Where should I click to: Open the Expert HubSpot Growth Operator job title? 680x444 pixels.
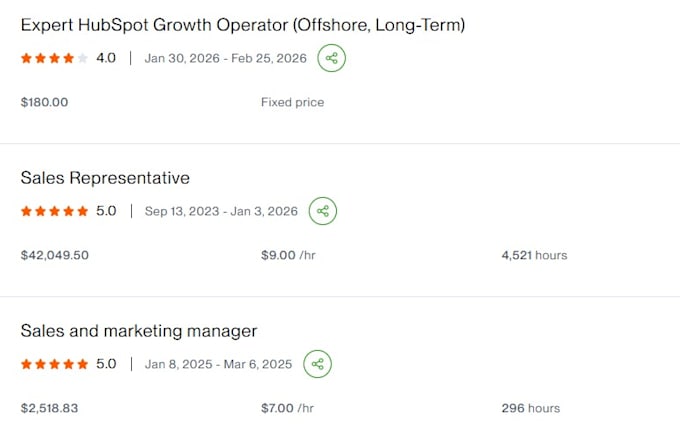click(x=243, y=25)
